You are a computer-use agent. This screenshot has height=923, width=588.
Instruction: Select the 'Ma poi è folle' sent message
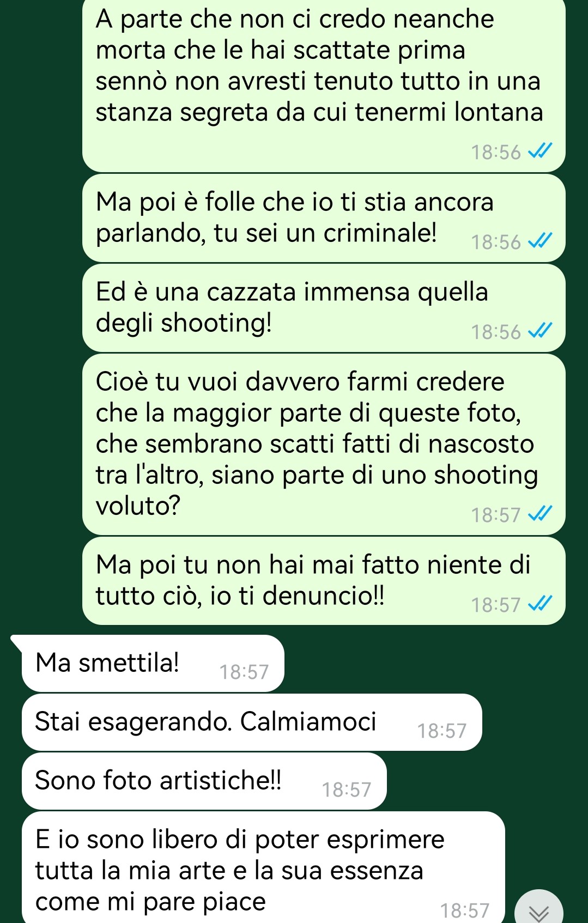(x=324, y=218)
